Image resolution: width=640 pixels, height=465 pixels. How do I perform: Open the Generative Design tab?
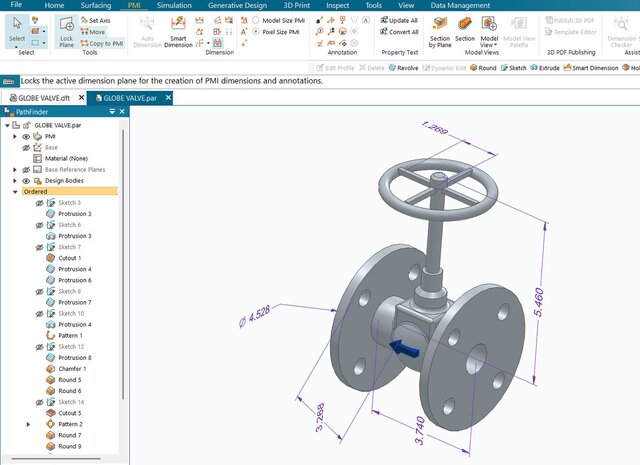pyautogui.click(x=238, y=5)
